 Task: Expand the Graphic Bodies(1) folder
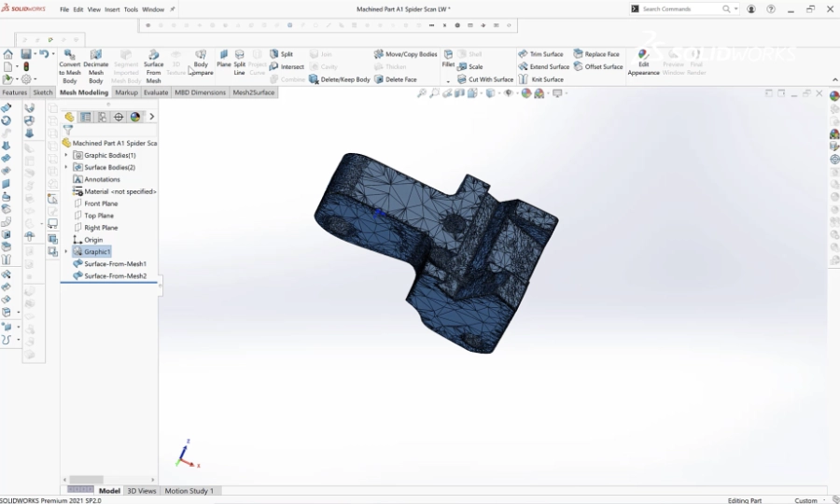(66, 155)
